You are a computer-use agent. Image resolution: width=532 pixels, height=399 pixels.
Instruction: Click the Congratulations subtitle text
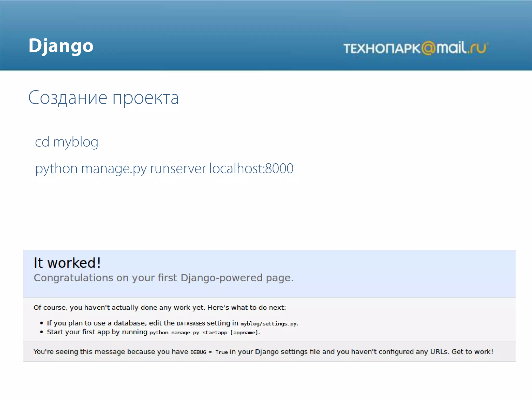tap(163, 278)
